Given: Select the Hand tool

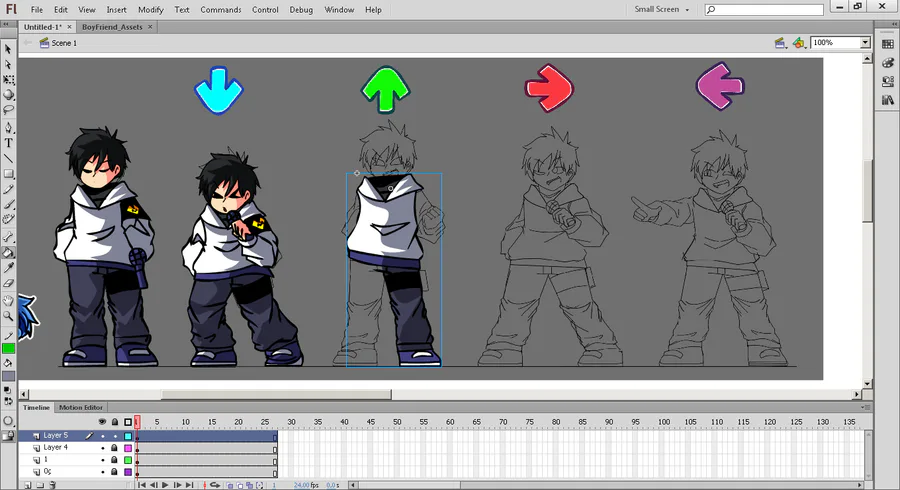Looking at the screenshot, I should (9, 301).
